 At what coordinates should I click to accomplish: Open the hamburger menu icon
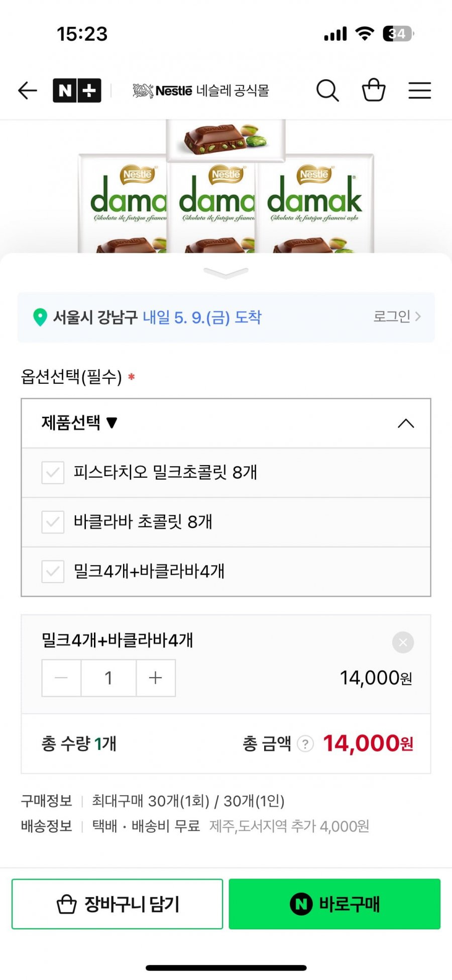(419, 90)
